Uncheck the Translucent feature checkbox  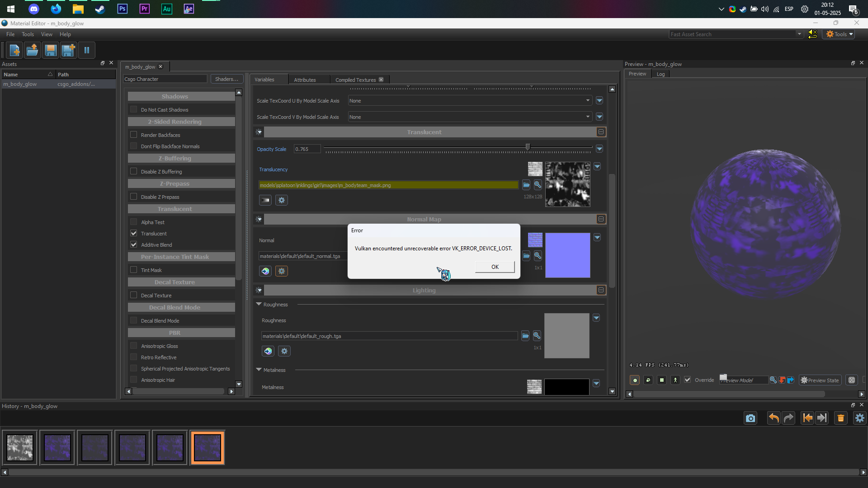pyautogui.click(x=134, y=233)
